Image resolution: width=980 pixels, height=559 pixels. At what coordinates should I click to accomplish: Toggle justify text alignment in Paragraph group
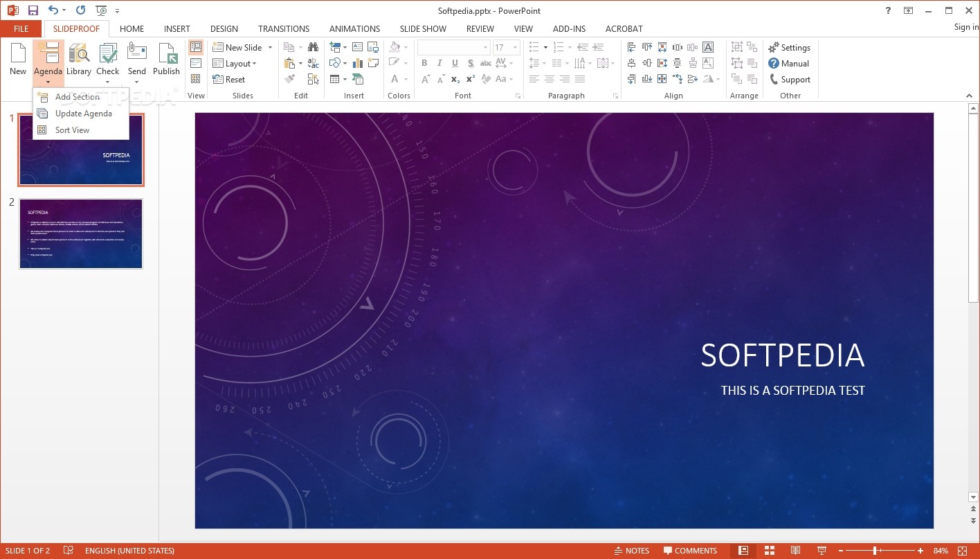coord(579,79)
